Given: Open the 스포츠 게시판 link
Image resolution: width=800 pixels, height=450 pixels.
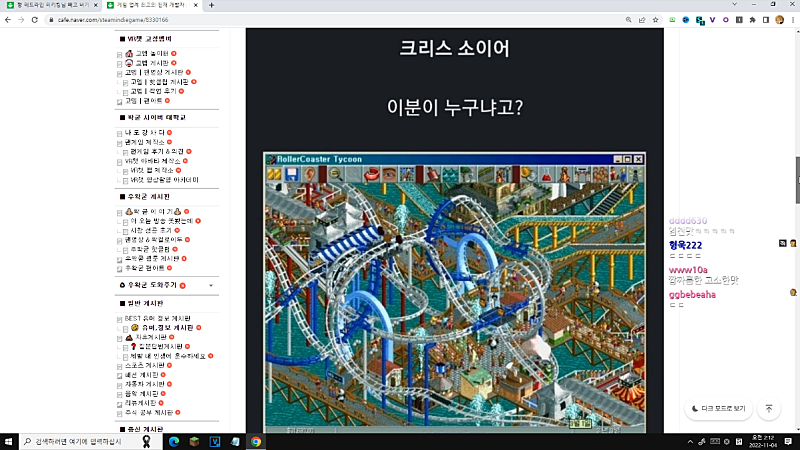Looking at the screenshot, I should (145, 365).
